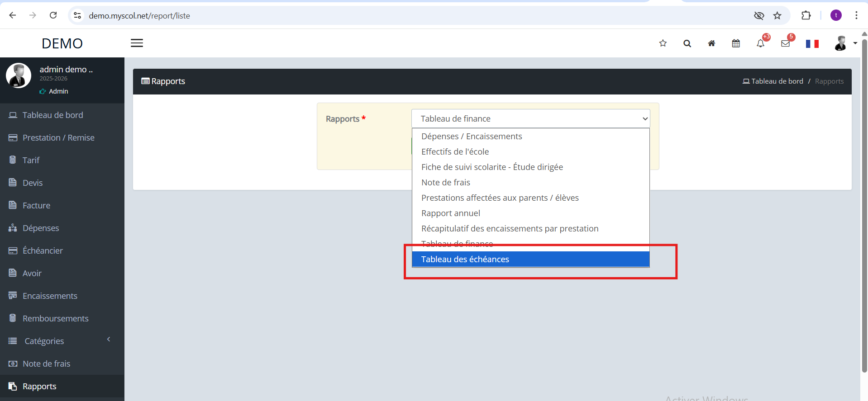Open the notifications bell icon
The height and width of the screenshot is (401, 868).
pyautogui.click(x=760, y=43)
